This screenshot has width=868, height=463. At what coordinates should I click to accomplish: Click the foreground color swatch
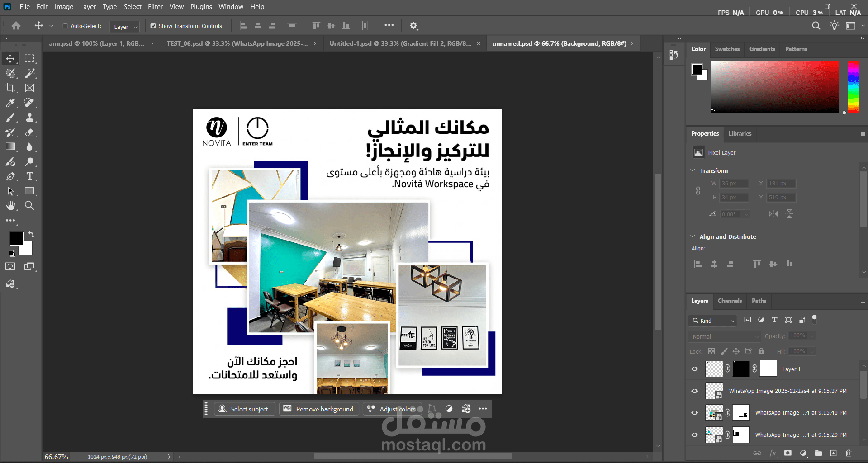click(17, 239)
